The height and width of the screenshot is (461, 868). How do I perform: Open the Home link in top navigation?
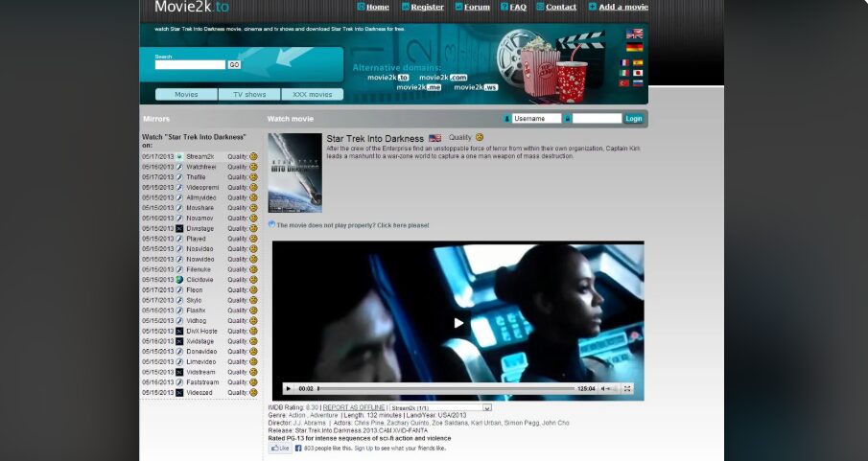[377, 8]
